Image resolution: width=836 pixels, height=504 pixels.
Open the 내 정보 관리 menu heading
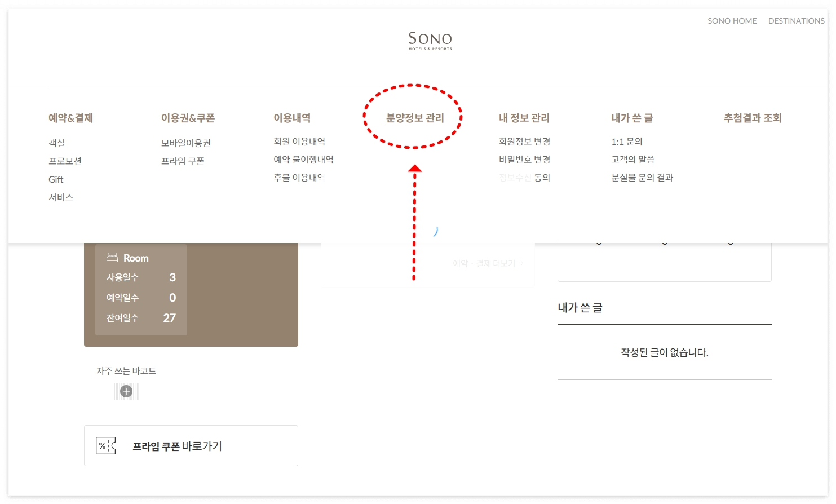click(524, 118)
